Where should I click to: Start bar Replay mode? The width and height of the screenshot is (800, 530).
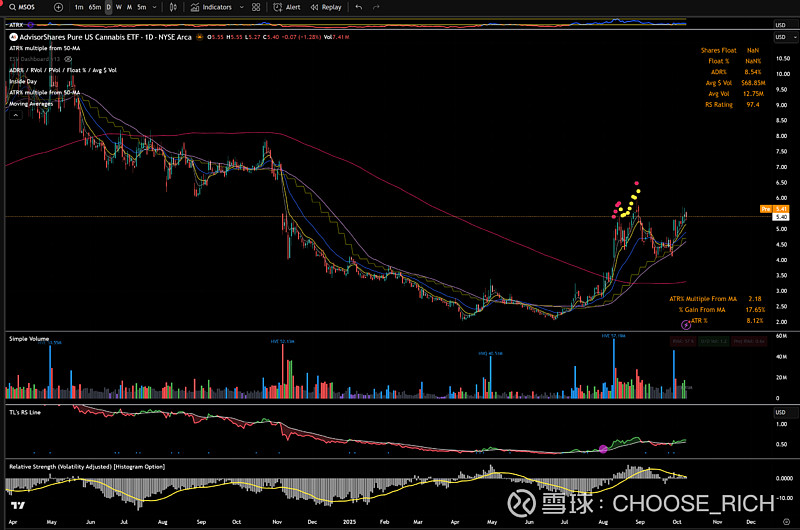[x=326, y=7]
